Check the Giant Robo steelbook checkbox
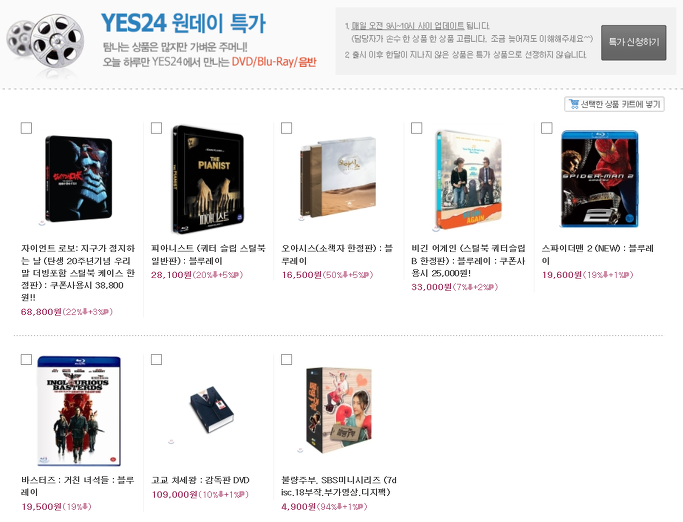This screenshot has height=522, width=683. pos(27,128)
